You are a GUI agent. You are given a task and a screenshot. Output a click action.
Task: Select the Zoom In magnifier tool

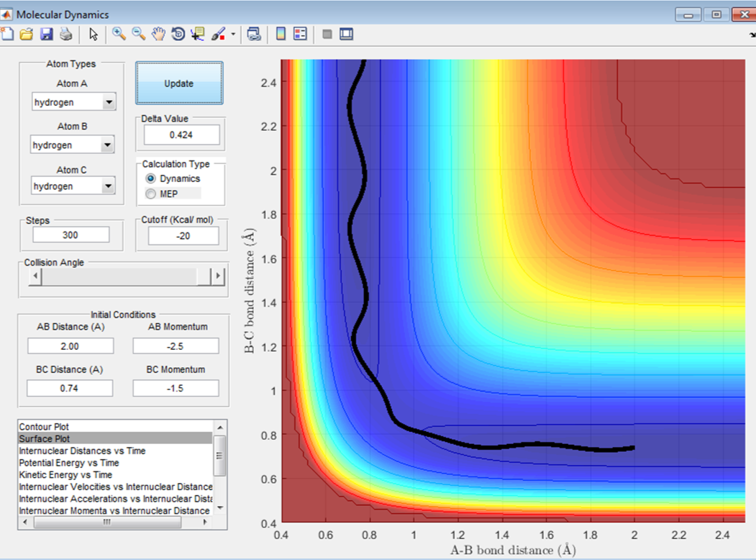click(119, 34)
